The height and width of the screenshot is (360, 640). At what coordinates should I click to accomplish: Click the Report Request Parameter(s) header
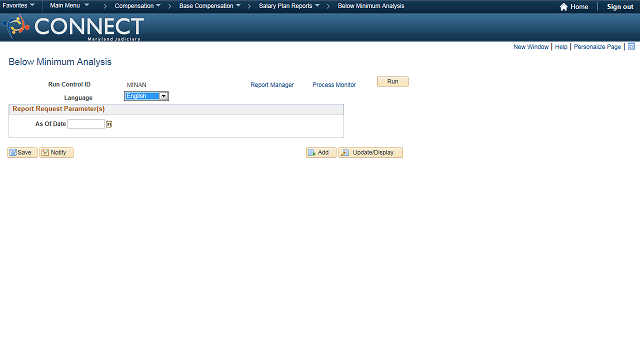pos(176,109)
